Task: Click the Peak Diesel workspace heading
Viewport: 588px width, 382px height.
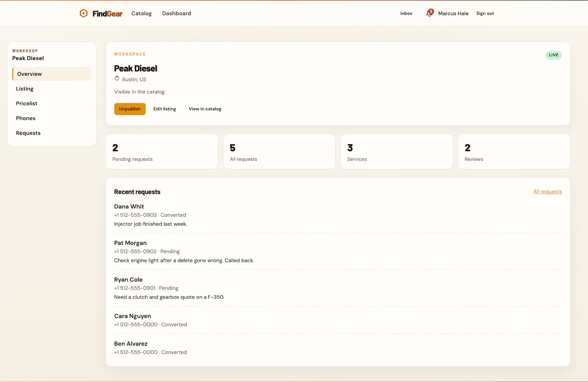Action: click(x=136, y=68)
